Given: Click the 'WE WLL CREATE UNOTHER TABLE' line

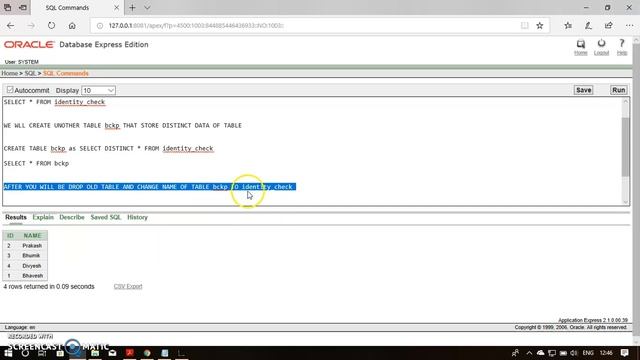Looking at the screenshot, I should tap(122, 125).
